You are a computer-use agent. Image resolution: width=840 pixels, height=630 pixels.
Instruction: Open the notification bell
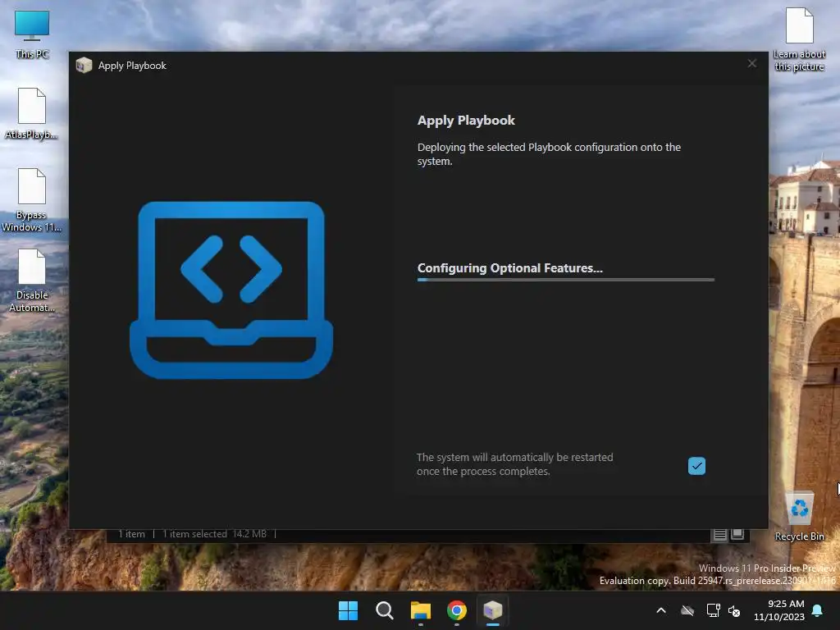coord(818,610)
